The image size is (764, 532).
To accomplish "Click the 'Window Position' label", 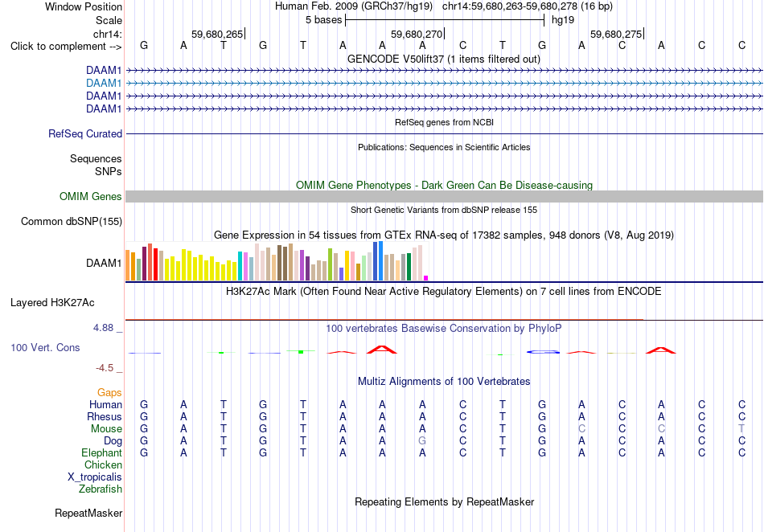I will pyautogui.click(x=84, y=6).
